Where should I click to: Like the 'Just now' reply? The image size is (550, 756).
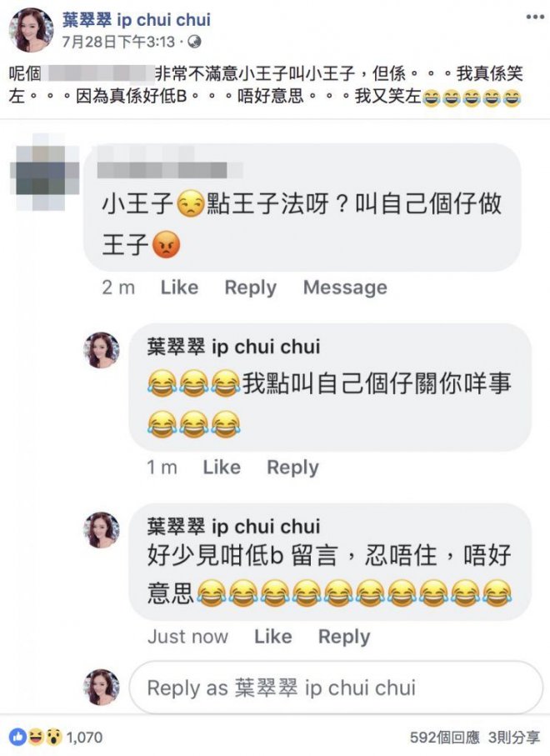coord(272,637)
